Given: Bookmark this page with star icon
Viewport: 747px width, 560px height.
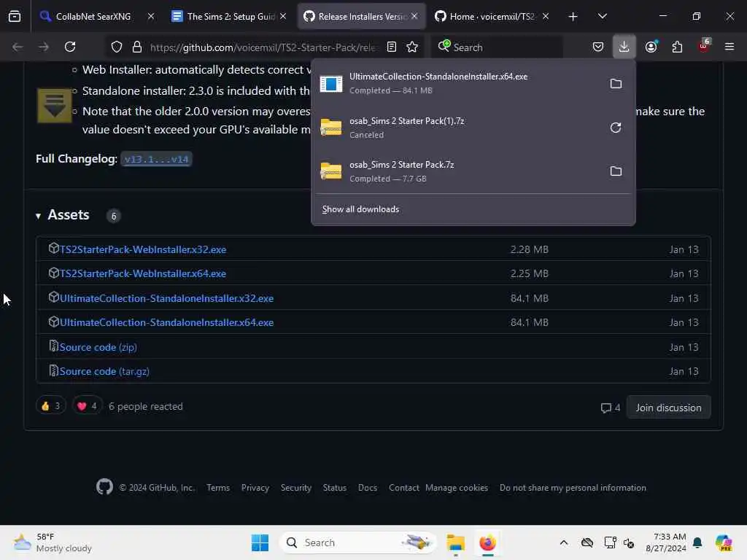Looking at the screenshot, I should [412, 47].
